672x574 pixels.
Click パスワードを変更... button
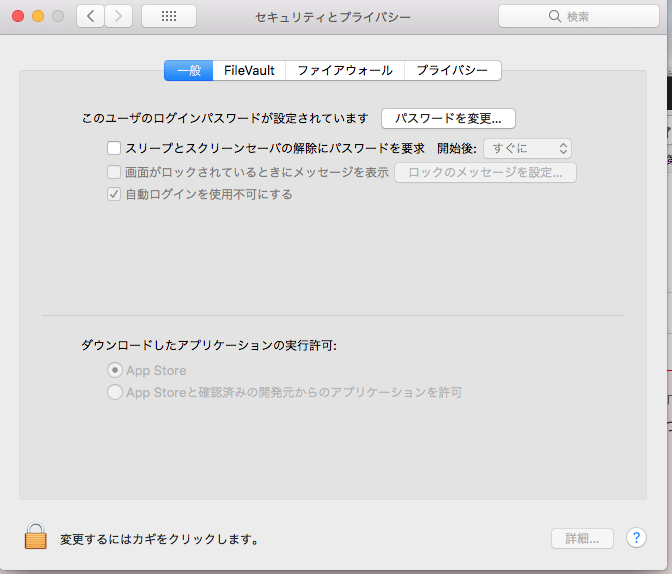pos(448,118)
